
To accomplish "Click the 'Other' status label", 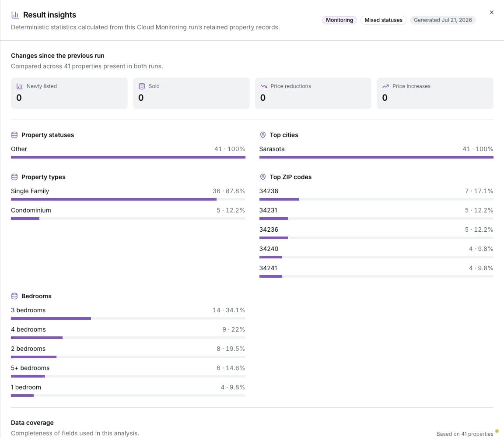I will click(19, 149).
